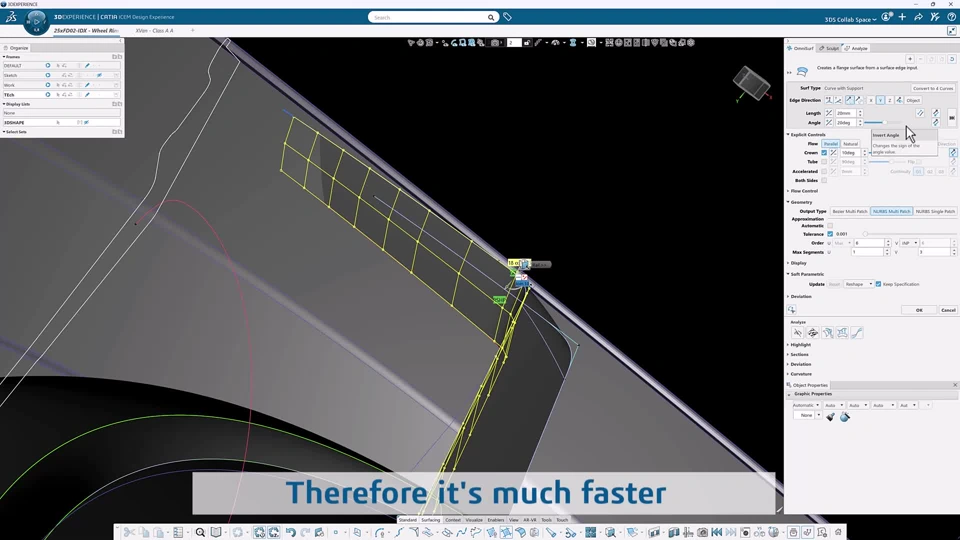Image resolution: width=960 pixels, height=540 pixels.
Task: Click the selection-trap icon left of OK
Action: 792,310
